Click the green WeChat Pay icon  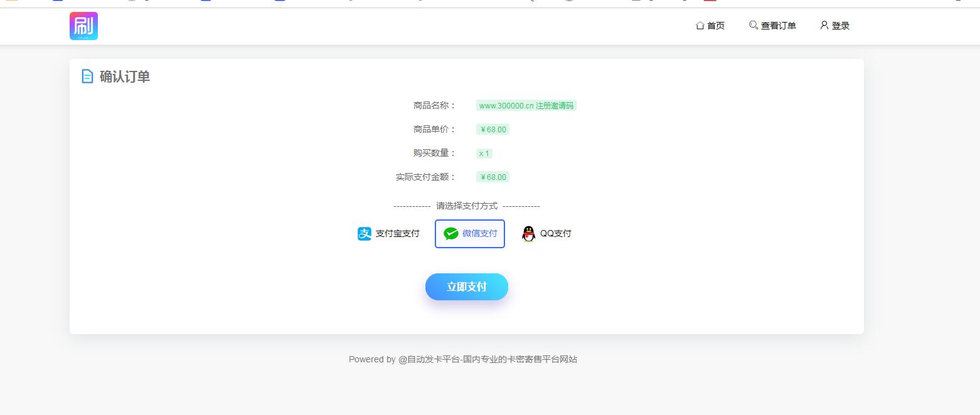pyautogui.click(x=450, y=234)
